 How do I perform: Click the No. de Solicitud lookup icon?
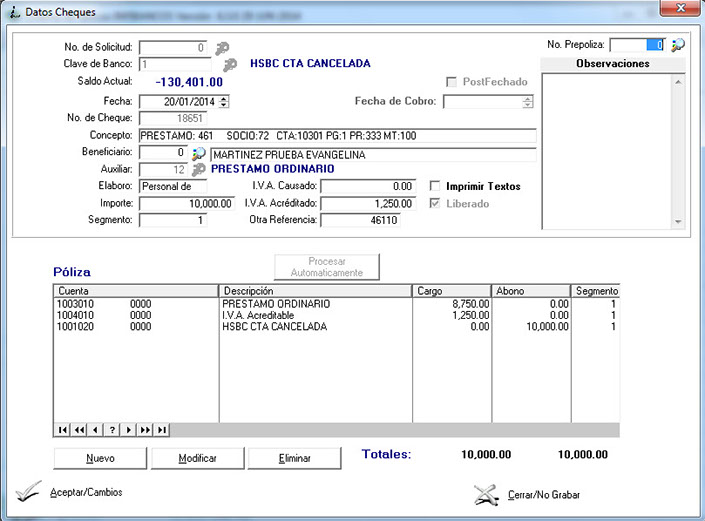tap(222, 47)
